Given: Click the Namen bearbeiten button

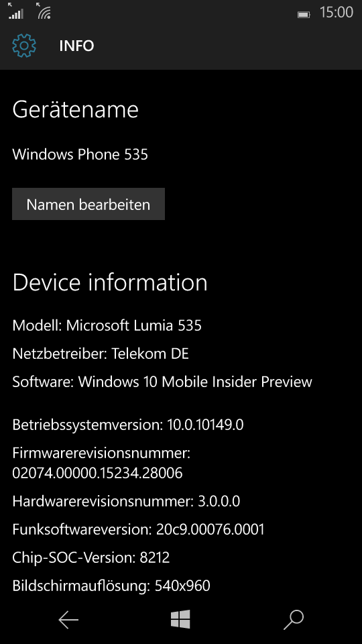Looking at the screenshot, I should point(88,204).
